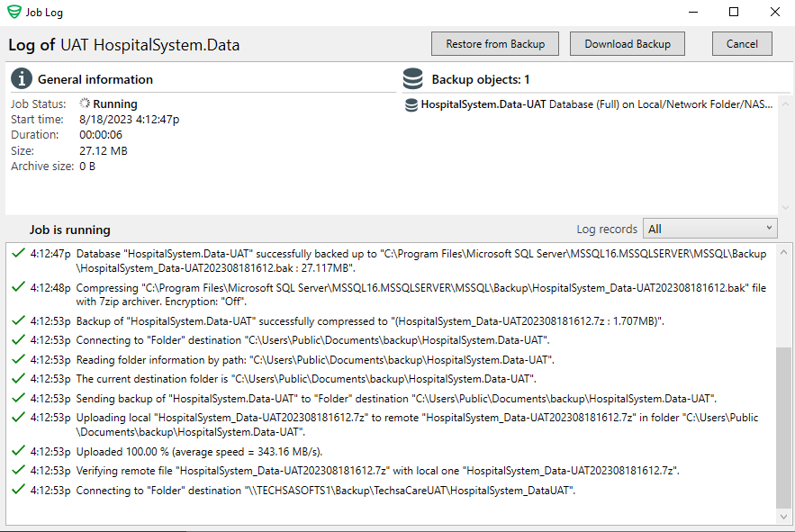Select the TECHSASOFTS1 folder connection log entry
Screen dimensions: 795x532
(x=324, y=491)
